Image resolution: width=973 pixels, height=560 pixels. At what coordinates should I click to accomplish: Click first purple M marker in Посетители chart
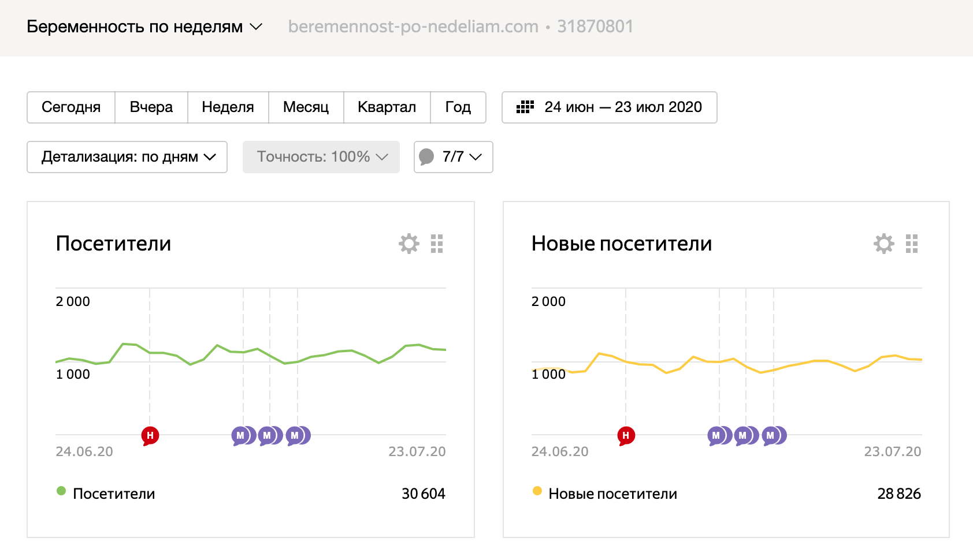240,435
